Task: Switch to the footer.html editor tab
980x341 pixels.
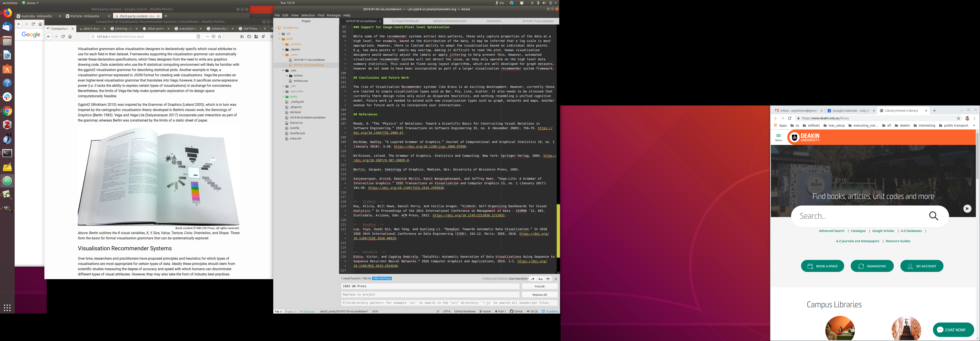Action: pyautogui.click(x=493, y=21)
